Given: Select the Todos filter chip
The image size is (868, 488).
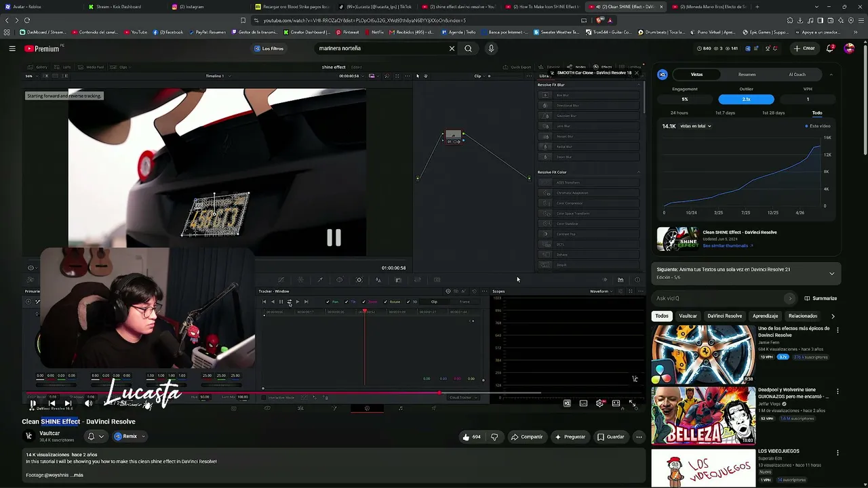Looking at the screenshot, I should [662, 316].
